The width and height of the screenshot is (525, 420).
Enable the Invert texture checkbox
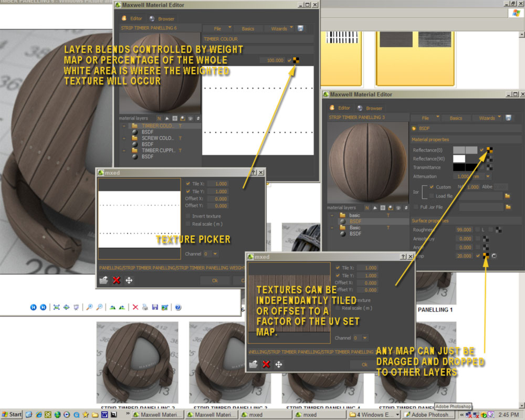click(187, 216)
